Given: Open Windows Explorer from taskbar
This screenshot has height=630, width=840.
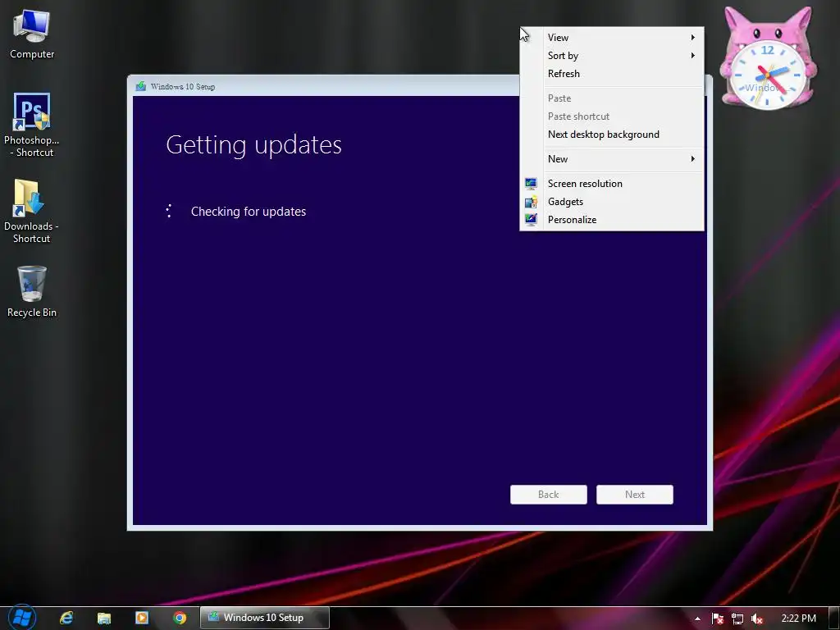Looking at the screenshot, I should [x=104, y=619].
